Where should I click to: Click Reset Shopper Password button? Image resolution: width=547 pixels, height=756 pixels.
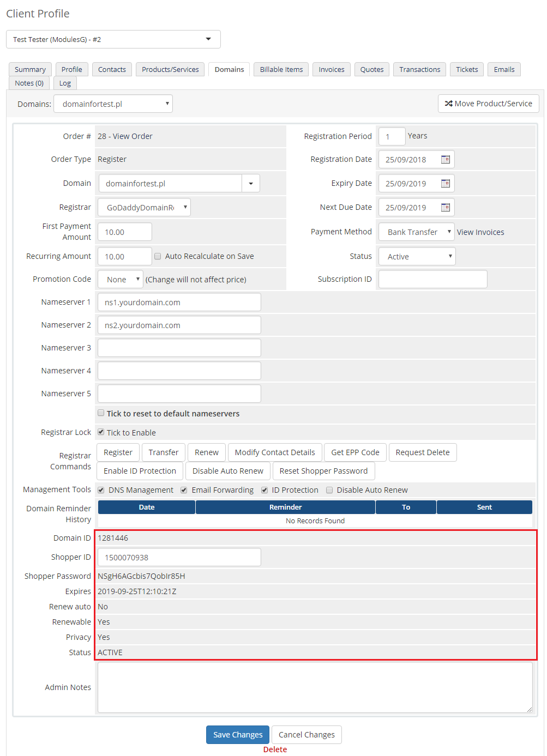(x=323, y=471)
